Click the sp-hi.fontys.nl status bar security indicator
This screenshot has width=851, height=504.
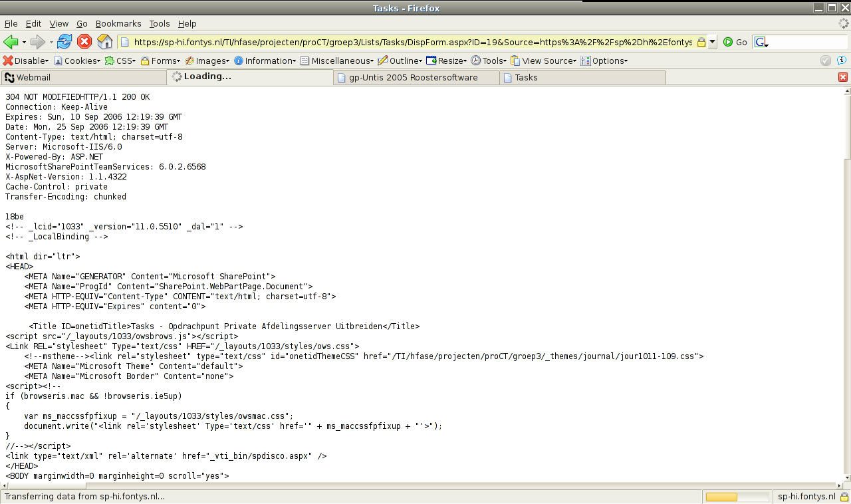[x=810, y=497]
